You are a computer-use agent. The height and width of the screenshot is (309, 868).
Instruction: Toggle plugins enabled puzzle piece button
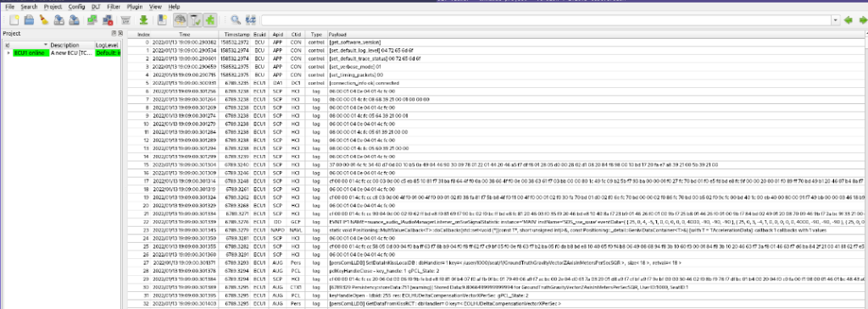click(210, 20)
